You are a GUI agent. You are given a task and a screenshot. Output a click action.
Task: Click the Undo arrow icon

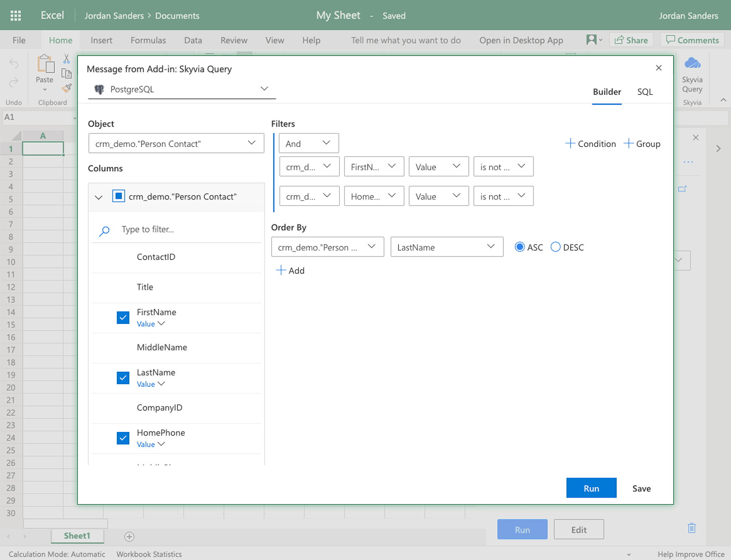coord(14,64)
